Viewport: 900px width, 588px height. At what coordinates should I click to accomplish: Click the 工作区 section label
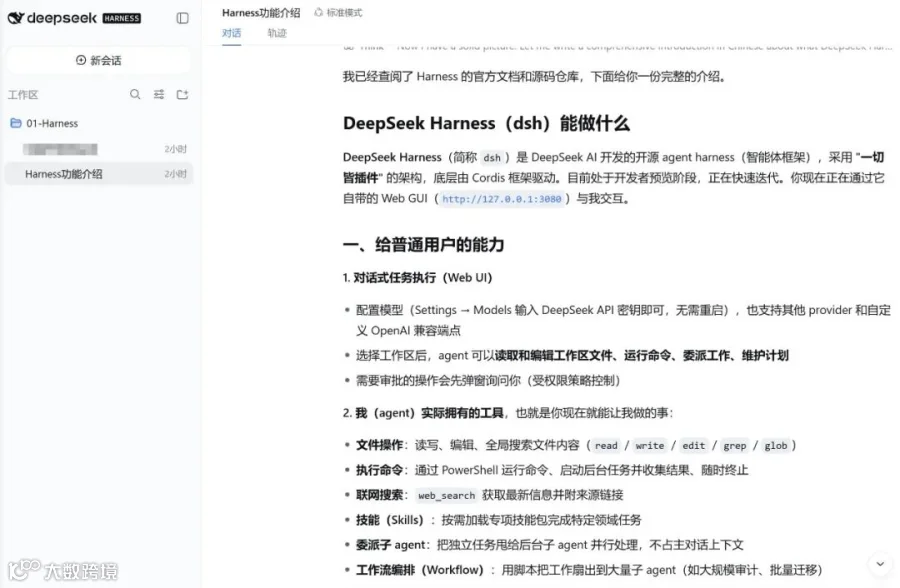tap(23, 95)
